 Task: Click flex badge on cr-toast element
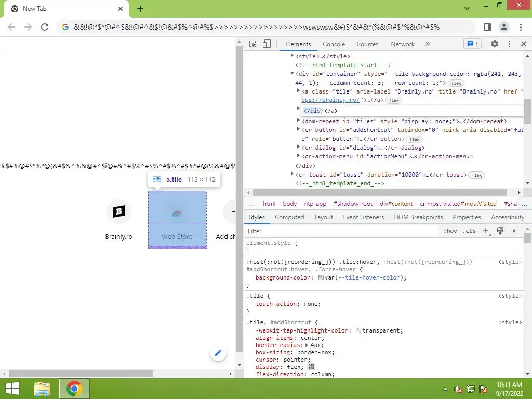477,175
